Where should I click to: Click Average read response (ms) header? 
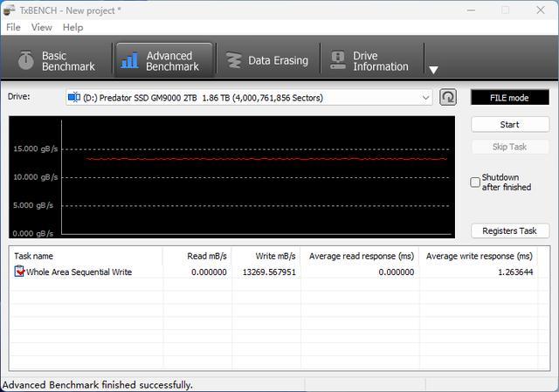click(x=362, y=256)
